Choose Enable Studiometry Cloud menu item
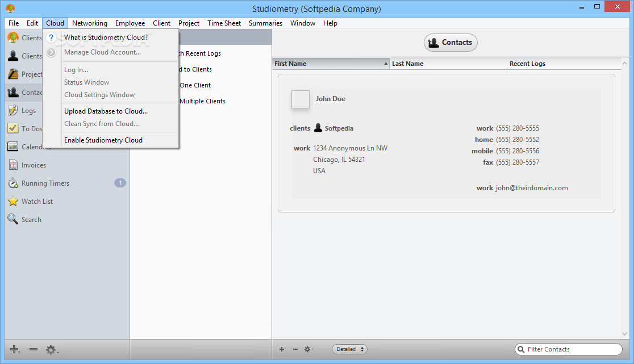The image size is (634, 364). 110,140
